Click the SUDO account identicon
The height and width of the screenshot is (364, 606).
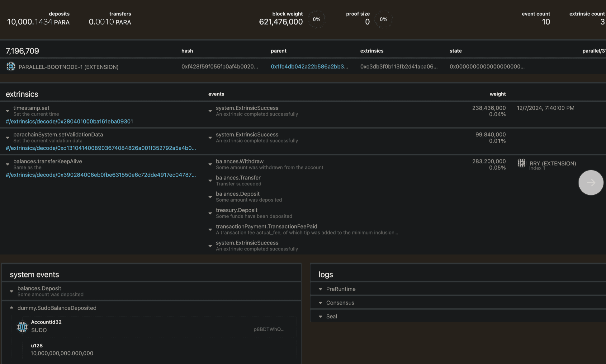tap(22, 327)
